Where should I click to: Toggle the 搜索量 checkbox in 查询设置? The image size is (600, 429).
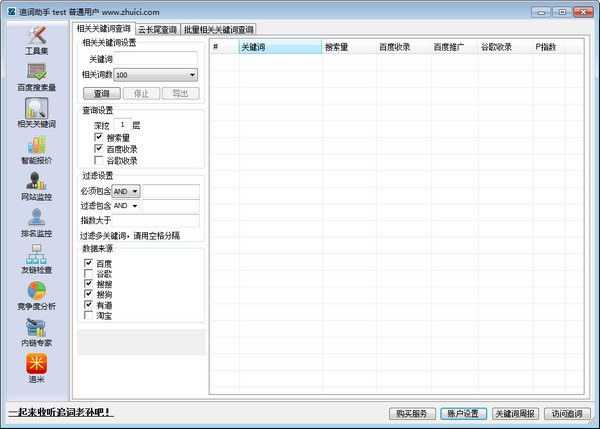click(98, 137)
